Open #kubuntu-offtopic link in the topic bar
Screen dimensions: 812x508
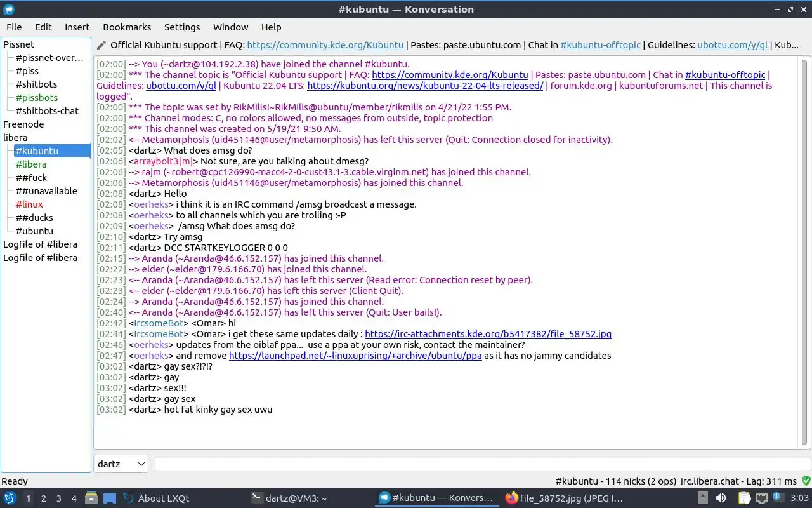600,45
